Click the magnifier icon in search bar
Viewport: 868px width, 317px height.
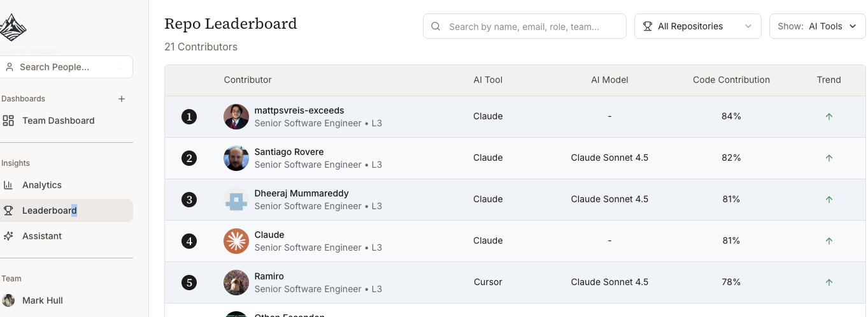pos(436,27)
